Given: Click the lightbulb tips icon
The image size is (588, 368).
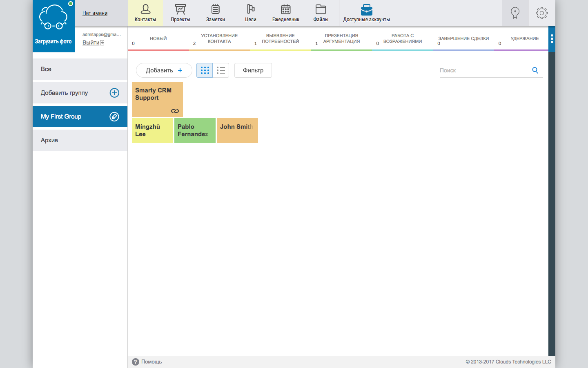Looking at the screenshot, I should (514, 13).
